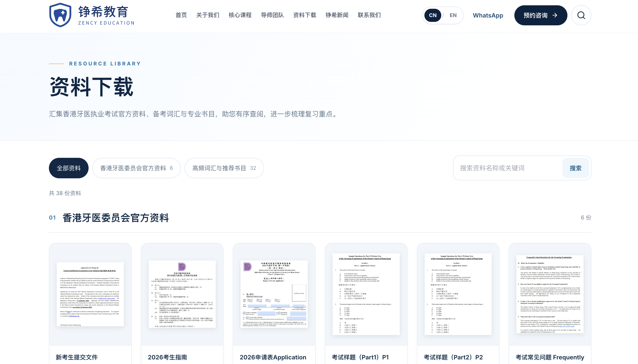Screen dimensions: 638x364
Task: Open 联系我们 navigation item
Action: pos(369,15)
